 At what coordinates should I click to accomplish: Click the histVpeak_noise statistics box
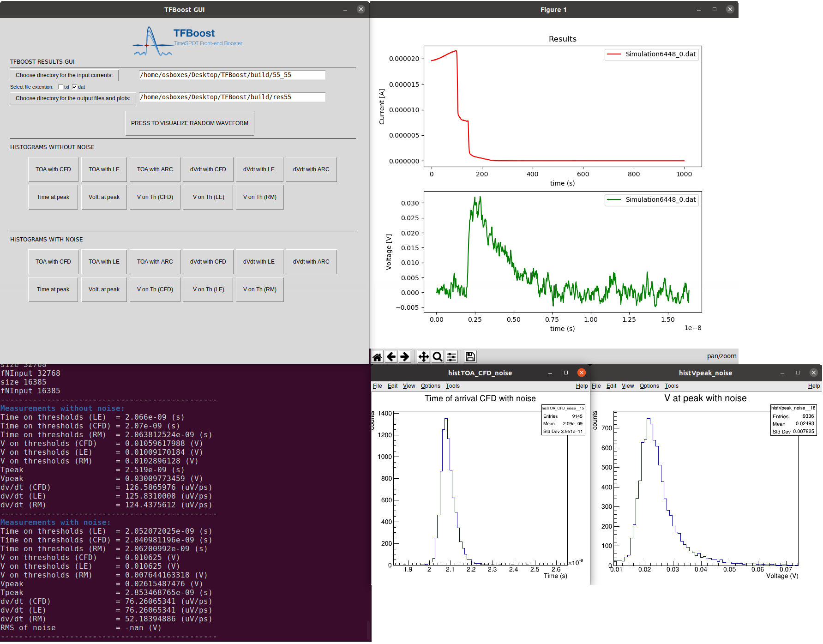[793, 420]
